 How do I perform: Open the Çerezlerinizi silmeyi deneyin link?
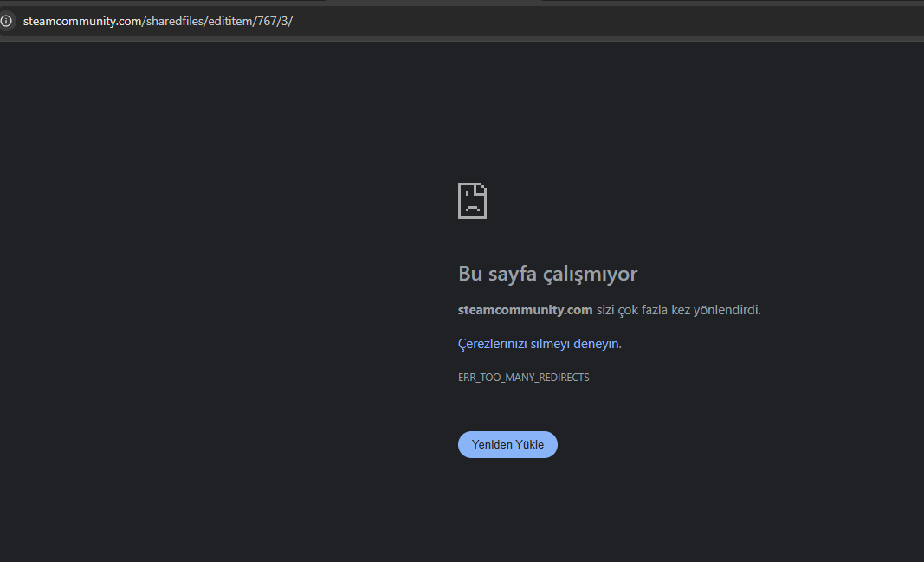pyautogui.click(x=538, y=344)
